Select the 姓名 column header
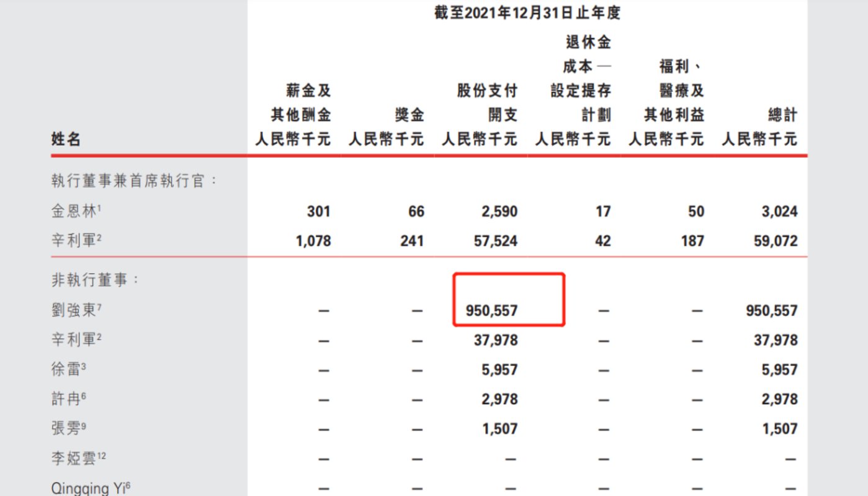Viewport: 868px width, 496px height. click(66, 139)
